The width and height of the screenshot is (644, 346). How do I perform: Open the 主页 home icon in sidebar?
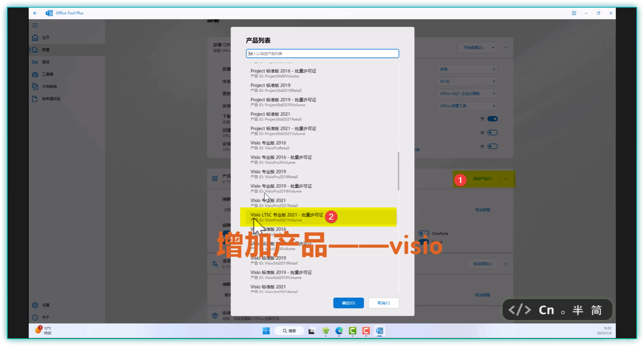click(35, 38)
